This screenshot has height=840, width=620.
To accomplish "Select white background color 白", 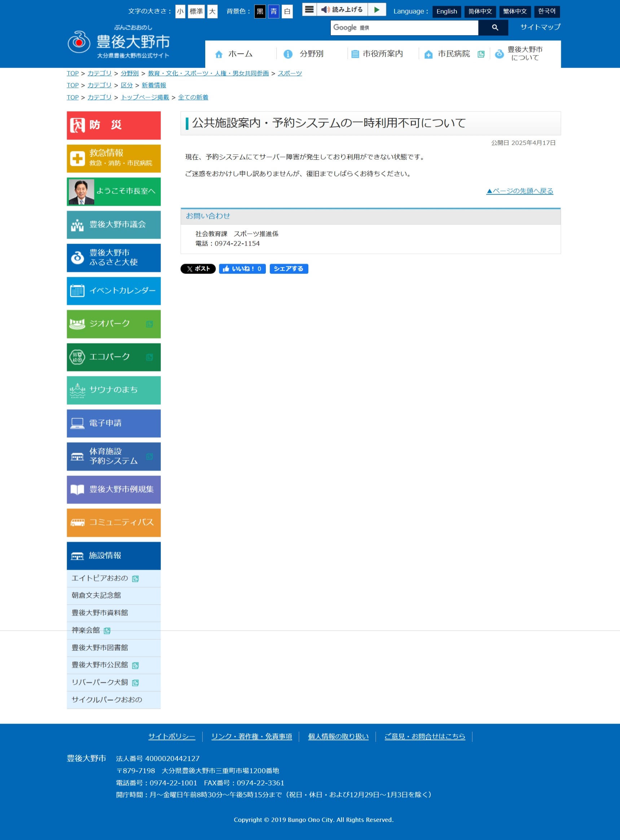I will [x=287, y=11].
